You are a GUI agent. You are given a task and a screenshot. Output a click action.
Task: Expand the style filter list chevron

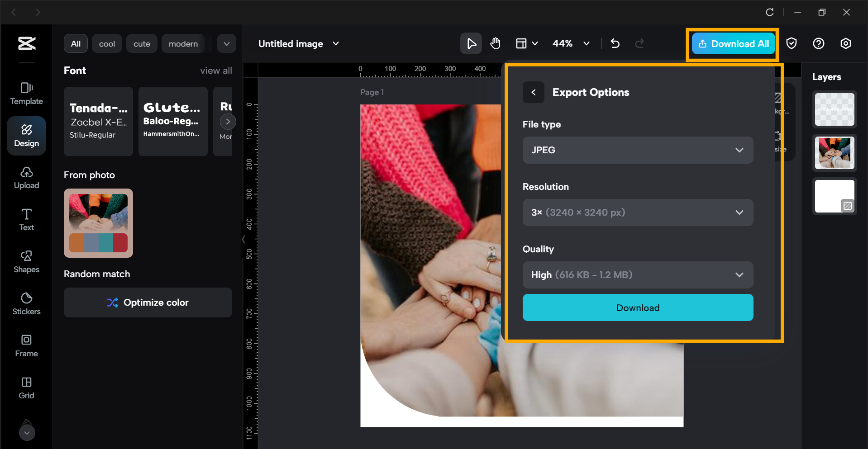[x=227, y=44]
